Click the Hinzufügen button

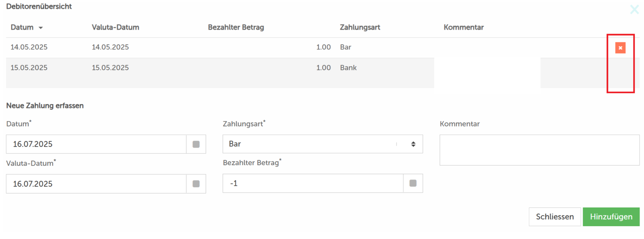click(x=611, y=217)
